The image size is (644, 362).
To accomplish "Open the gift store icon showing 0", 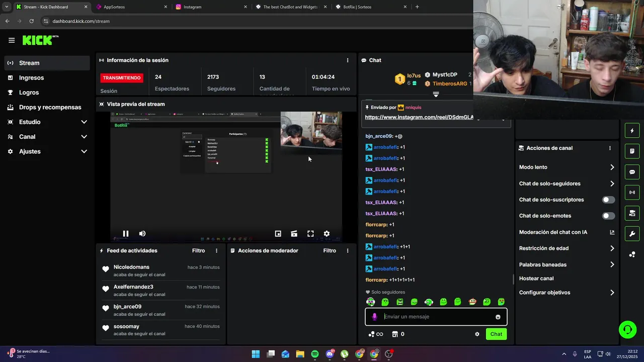I will [398, 334].
